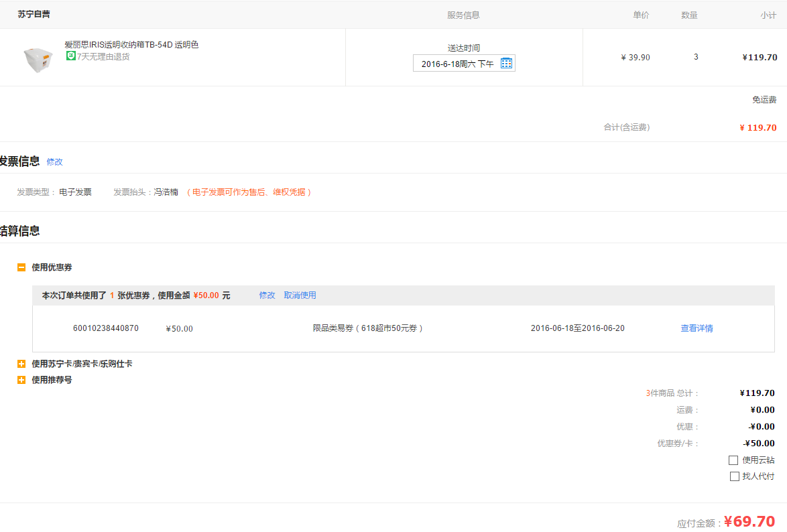Screen dimensions: 787x532
Task: Open the IRIS storage box product thumbnail
Action: click(x=38, y=59)
